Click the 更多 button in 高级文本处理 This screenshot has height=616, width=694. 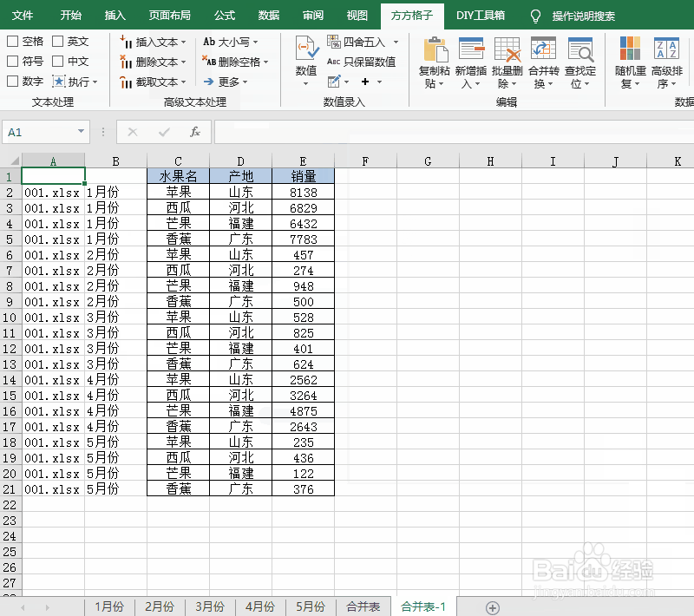pos(226,81)
